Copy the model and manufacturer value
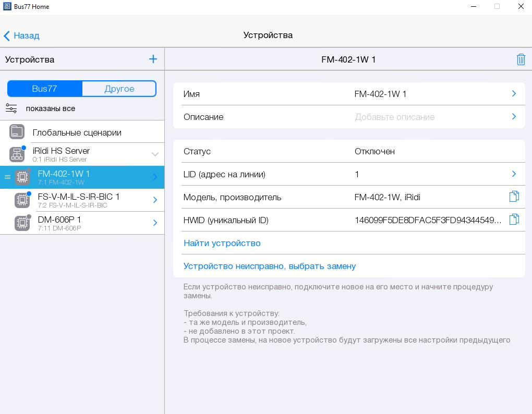This screenshot has height=414, width=532. click(514, 197)
